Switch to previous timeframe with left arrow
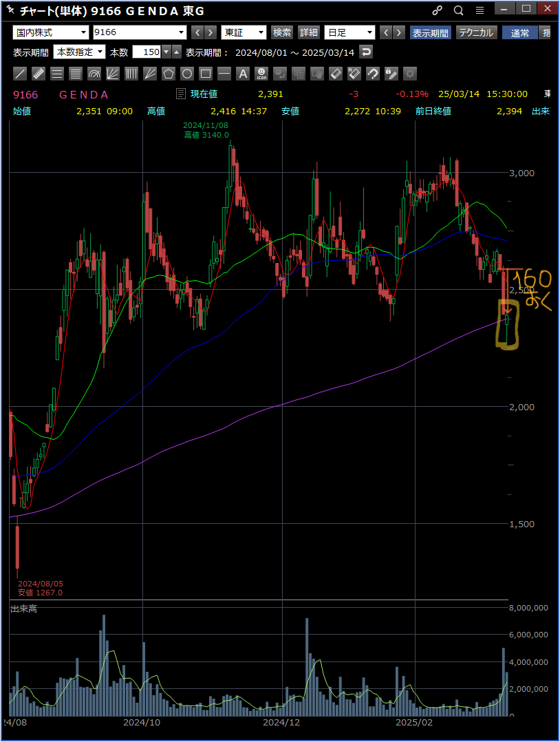 coord(386,32)
